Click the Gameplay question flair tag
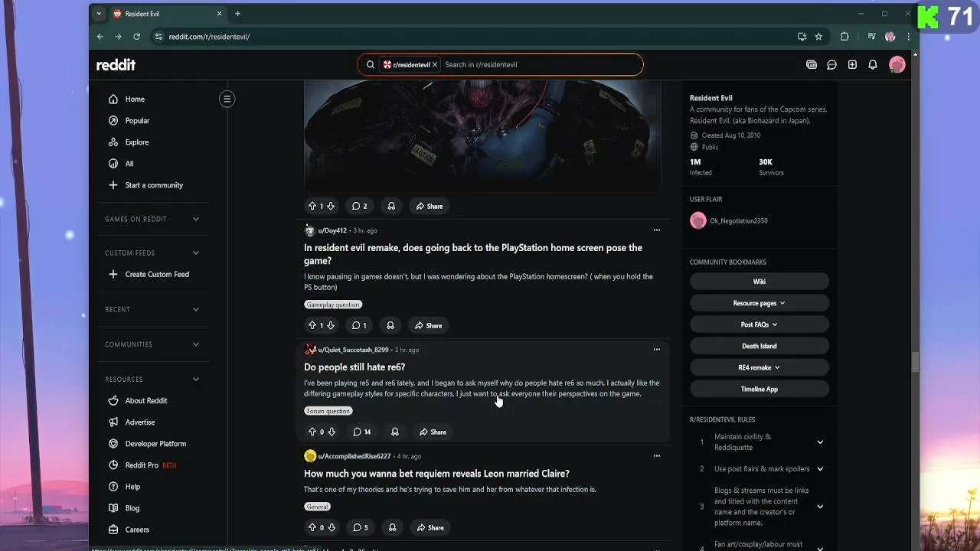The width and height of the screenshot is (980, 551). [x=333, y=305]
